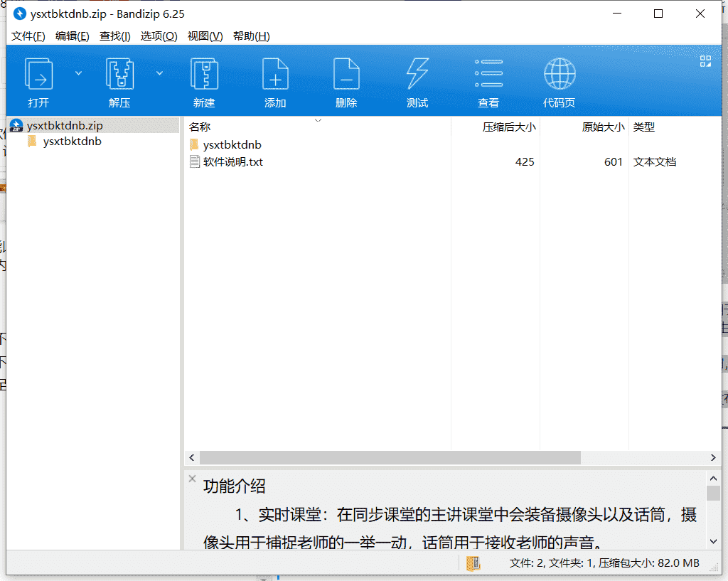Screen dimensions: 728x581
Task: Click the folder icon beside ysxtbktdnb in list
Action: pos(194,144)
